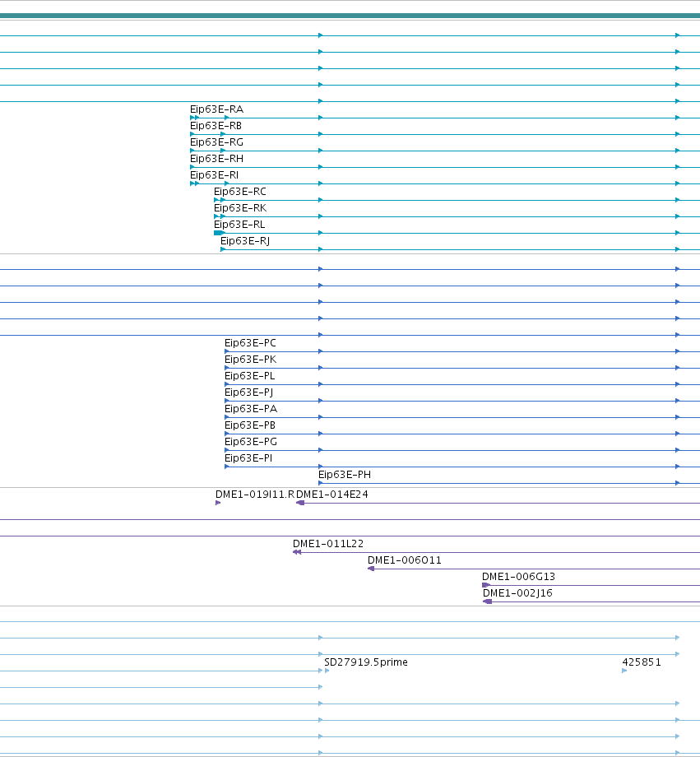Click the start arrow of Eip63E-PH track
Image resolution: width=700 pixels, height=757 pixels.
pos(321,483)
